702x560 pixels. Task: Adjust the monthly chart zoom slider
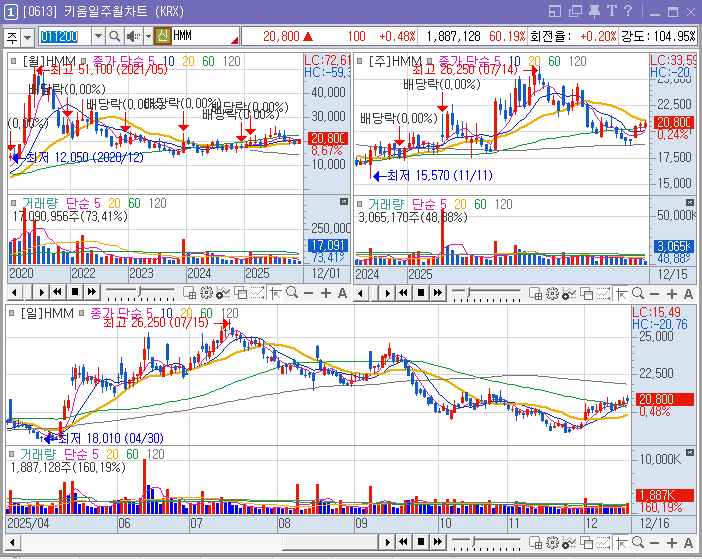pyautogui.click(x=140, y=293)
